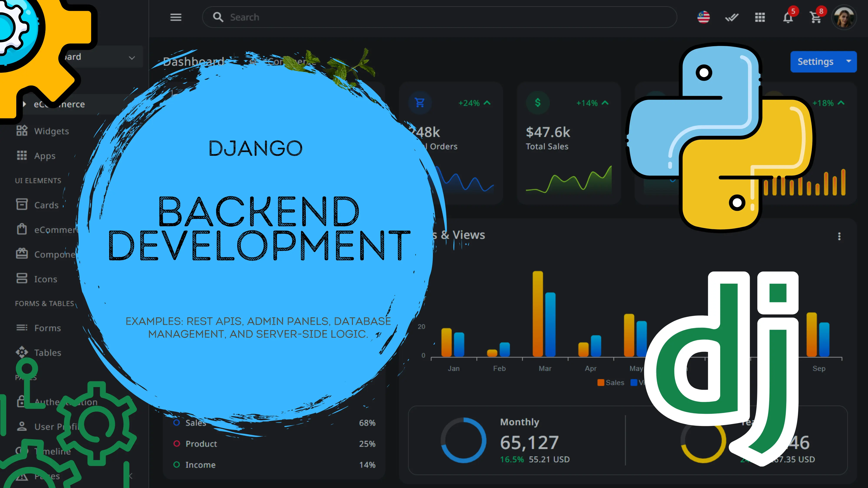The image size is (868, 488).
Task: Select the blue Sales circle marker
Action: [177, 422]
